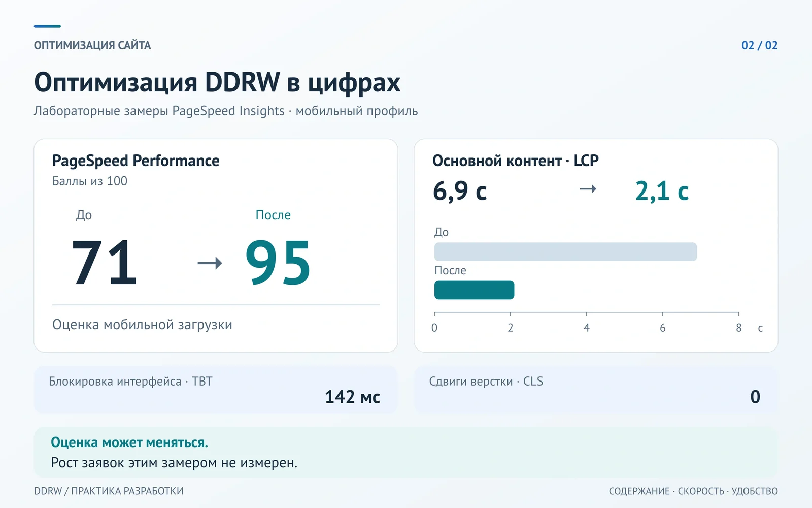This screenshot has width=812, height=508.
Task: Click the "После" label above the teal bar
Action: click(x=450, y=270)
